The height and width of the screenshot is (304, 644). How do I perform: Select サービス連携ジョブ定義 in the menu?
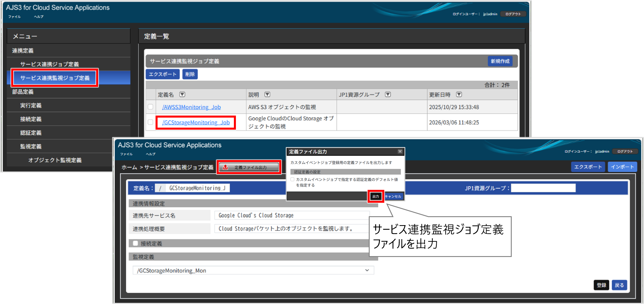[68, 64]
